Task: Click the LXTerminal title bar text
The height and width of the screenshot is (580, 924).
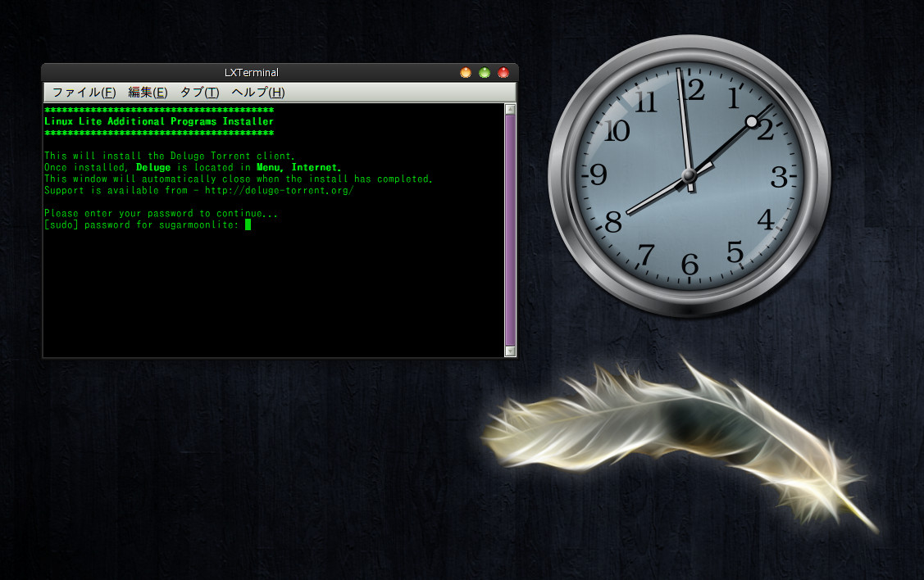Action: (252, 72)
